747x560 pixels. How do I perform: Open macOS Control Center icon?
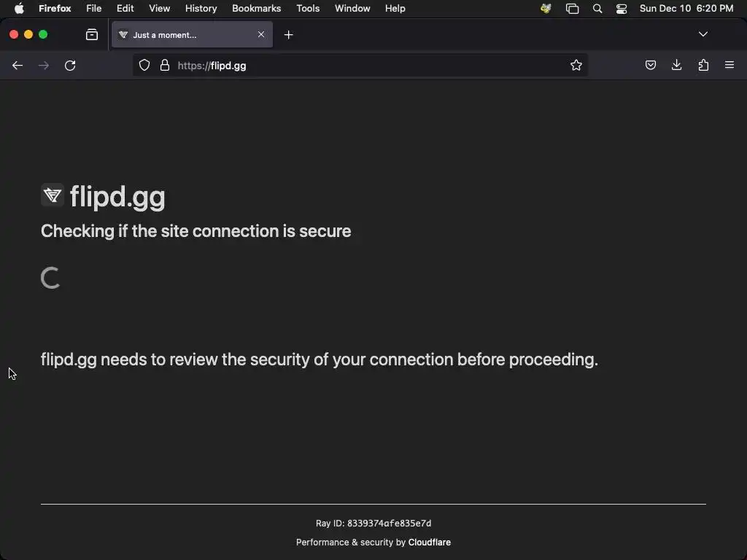tap(622, 9)
